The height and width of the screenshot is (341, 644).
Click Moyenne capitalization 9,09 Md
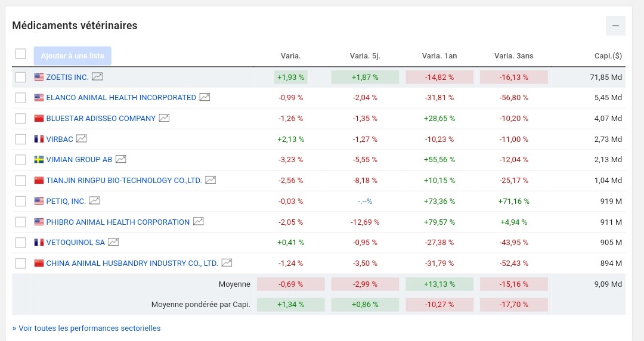pos(608,284)
